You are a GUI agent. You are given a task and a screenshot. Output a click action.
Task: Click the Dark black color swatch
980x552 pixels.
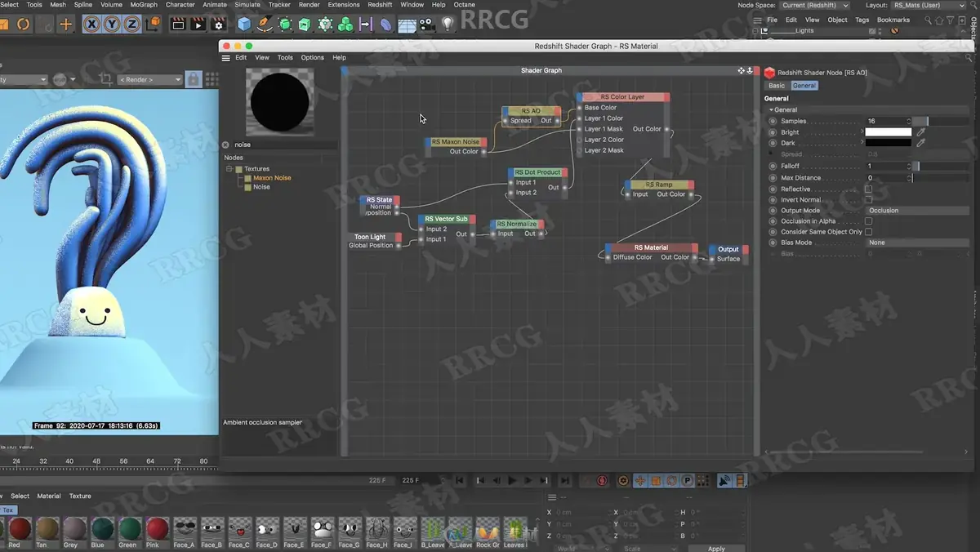[889, 143]
